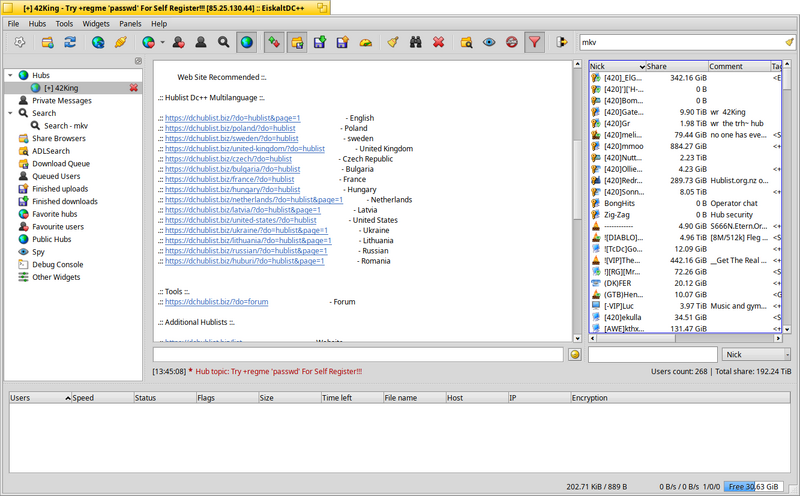Image resolution: width=800 pixels, height=496 pixels.
Task: Open the English hublist link
Action: tap(233, 118)
